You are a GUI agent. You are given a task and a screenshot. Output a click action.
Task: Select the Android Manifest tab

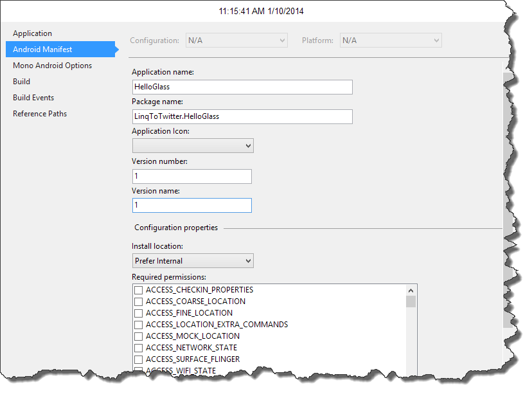pos(60,50)
